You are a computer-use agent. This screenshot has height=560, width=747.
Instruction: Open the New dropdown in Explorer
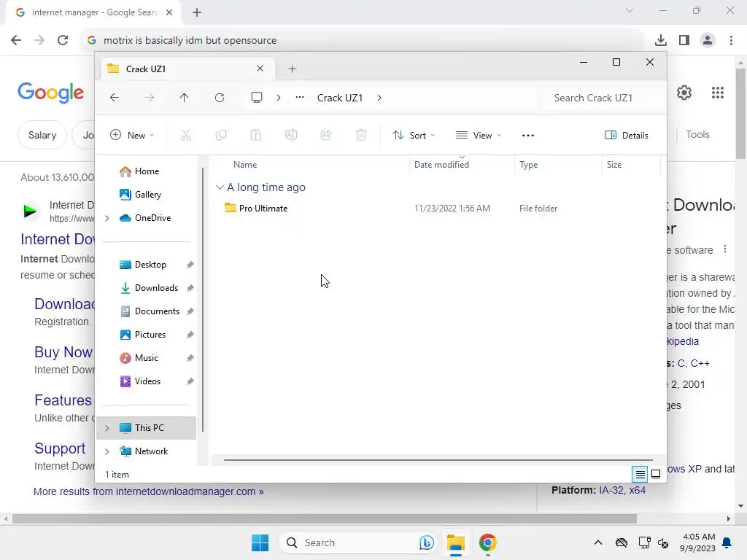tap(132, 135)
